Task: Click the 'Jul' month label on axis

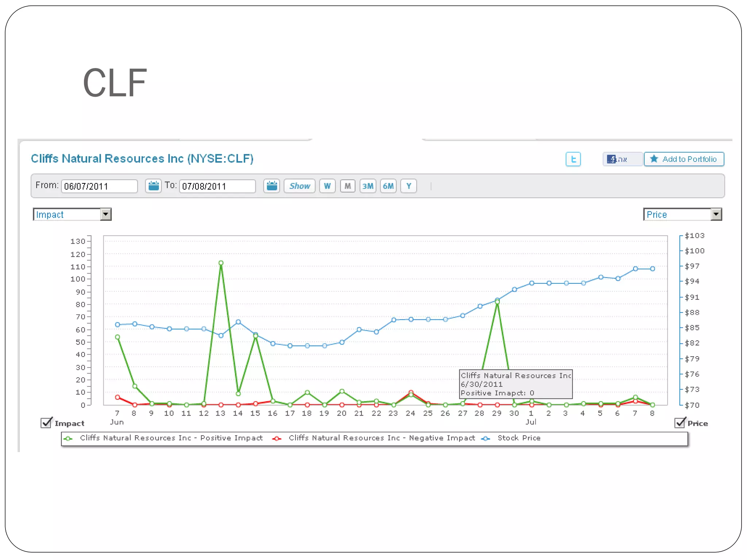Action: tap(531, 422)
